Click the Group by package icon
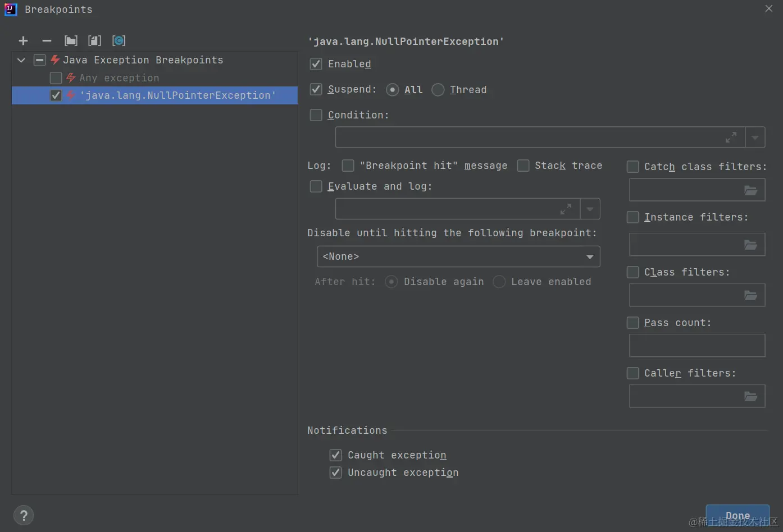Screen dimensions: 783x532 (x=71, y=40)
